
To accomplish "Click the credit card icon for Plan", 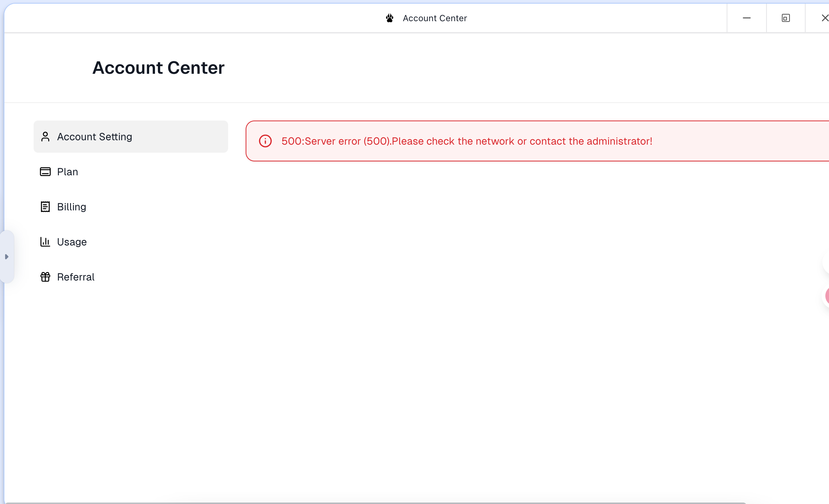I will point(45,172).
